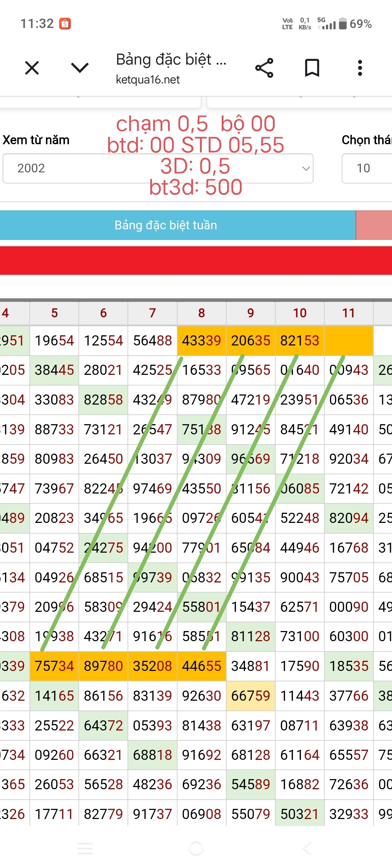Tap the green cell 38445
The image size is (392, 868).
(54, 370)
